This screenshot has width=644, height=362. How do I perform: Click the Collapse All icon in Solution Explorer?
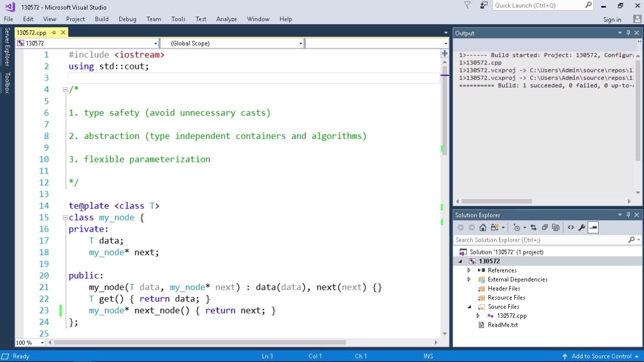point(544,228)
